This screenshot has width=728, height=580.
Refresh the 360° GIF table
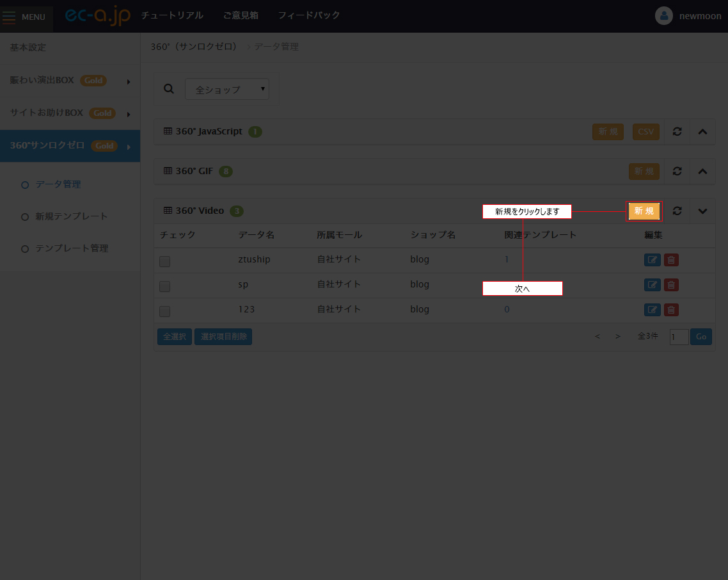(x=677, y=172)
